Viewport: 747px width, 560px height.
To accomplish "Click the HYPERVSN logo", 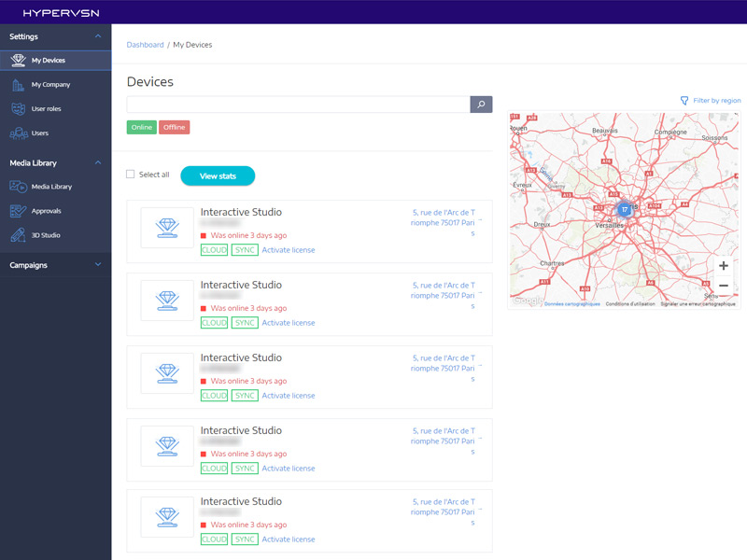I will pos(62,13).
